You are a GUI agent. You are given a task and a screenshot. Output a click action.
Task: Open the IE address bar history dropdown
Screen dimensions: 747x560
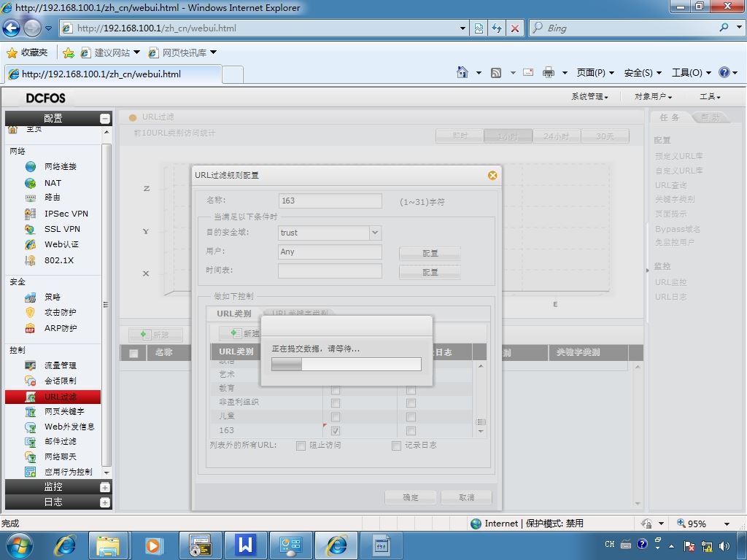462,28
